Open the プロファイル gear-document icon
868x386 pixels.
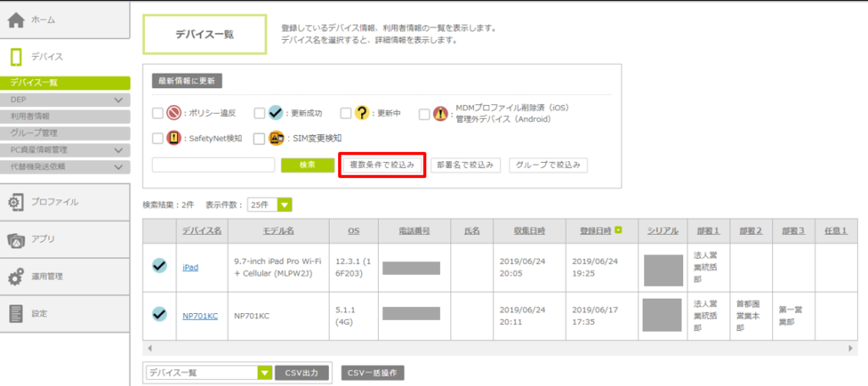16,202
